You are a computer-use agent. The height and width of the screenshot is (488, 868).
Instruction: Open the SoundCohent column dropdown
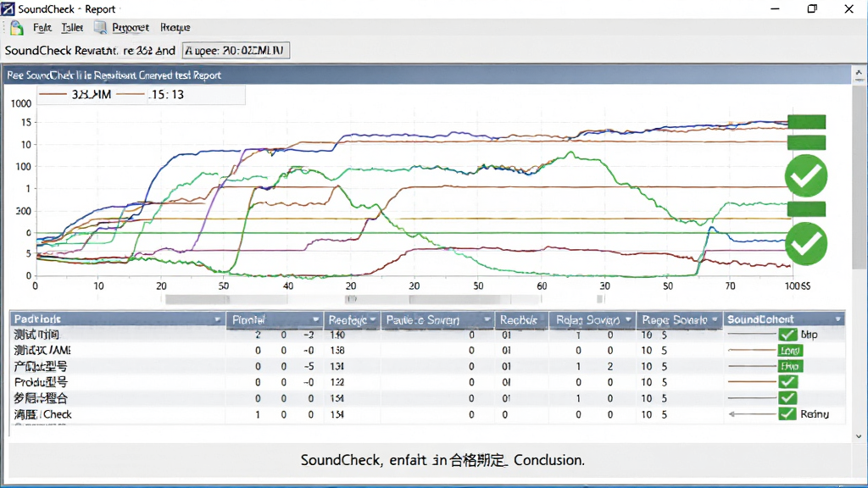pyautogui.click(x=838, y=319)
